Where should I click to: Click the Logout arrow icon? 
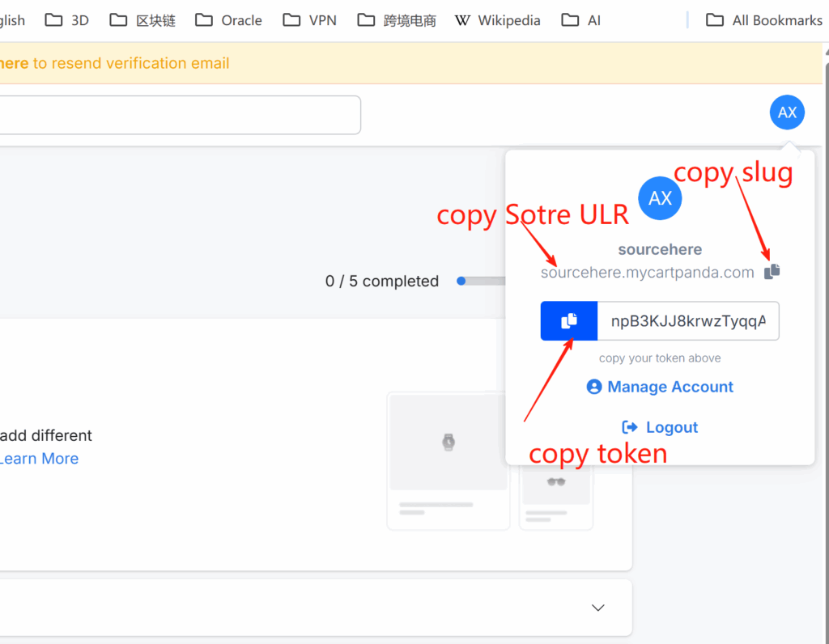click(629, 427)
